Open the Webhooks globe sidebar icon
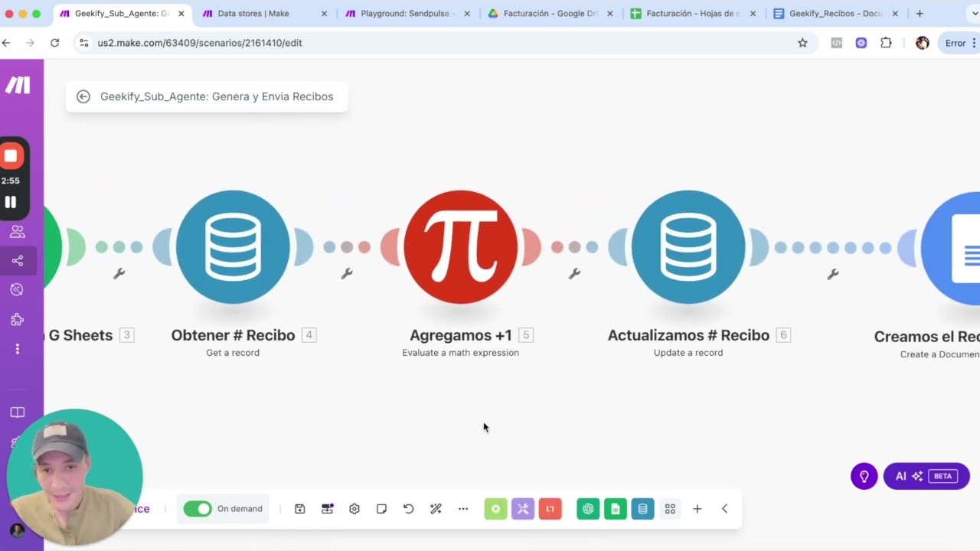Screen dimensions: 980x551 (x=18, y=290)
